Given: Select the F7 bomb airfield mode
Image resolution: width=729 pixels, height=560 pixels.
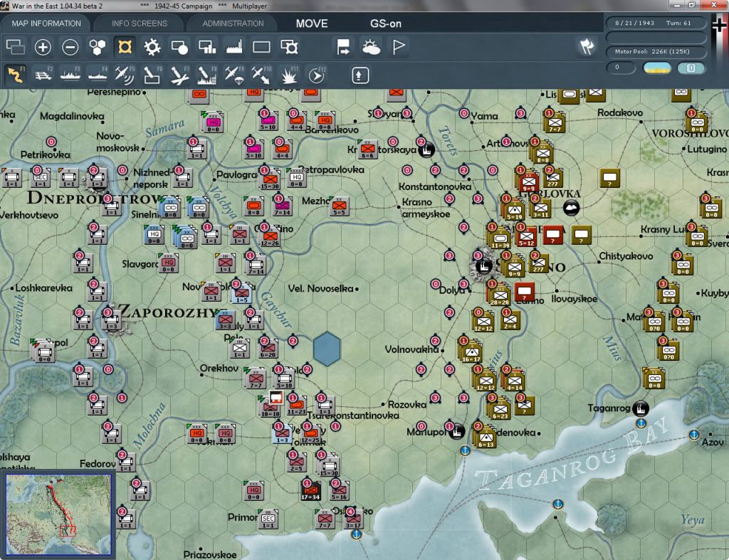Looking at the screenshot, I should pyautogui.click(x=179, y=75).
